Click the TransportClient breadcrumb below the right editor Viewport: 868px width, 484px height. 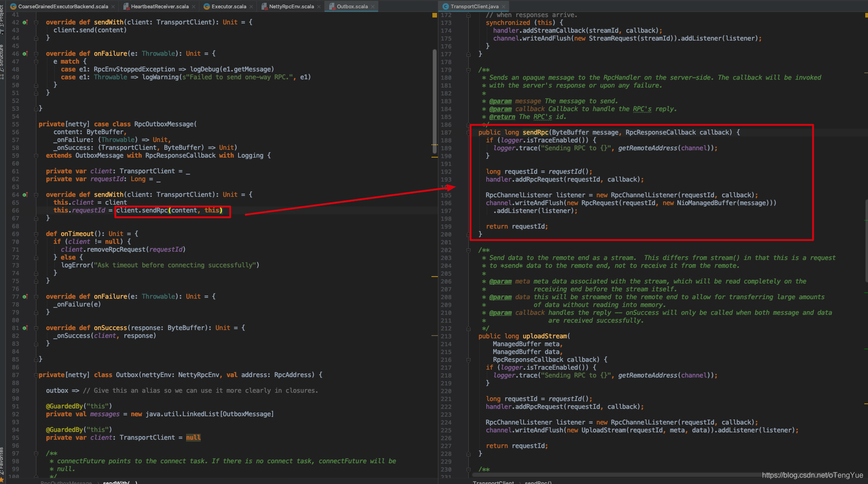pyautogui.click(x=493, y=482)
